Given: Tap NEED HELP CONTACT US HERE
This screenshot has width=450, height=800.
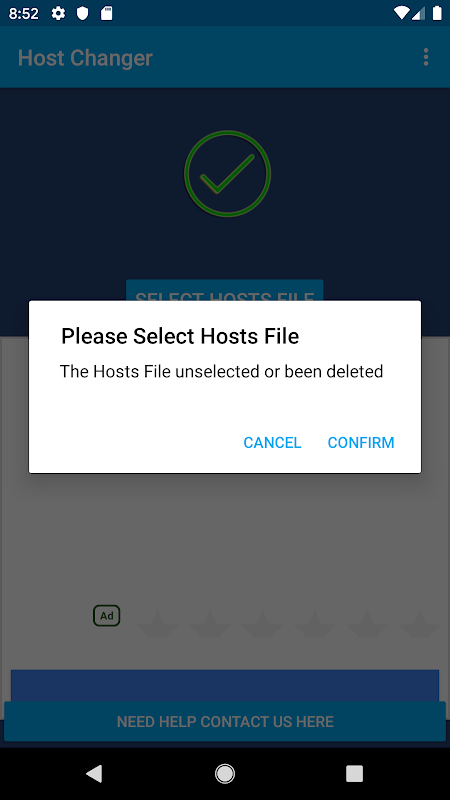Looking at the screenshot, I should [225, 721].
